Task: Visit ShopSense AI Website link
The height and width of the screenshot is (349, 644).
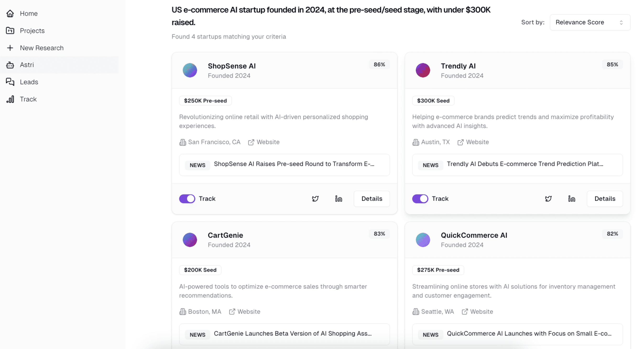Action: 268,142
